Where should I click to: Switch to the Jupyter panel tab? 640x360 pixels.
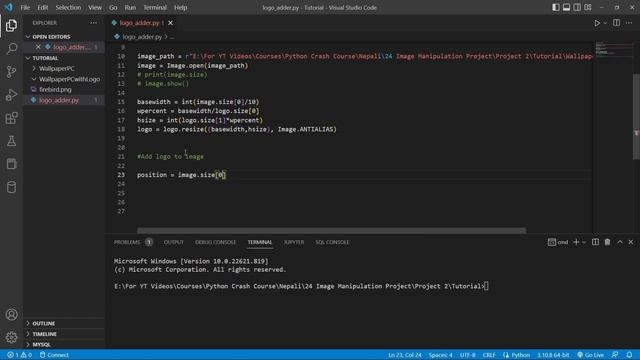(x=294, y=242)
